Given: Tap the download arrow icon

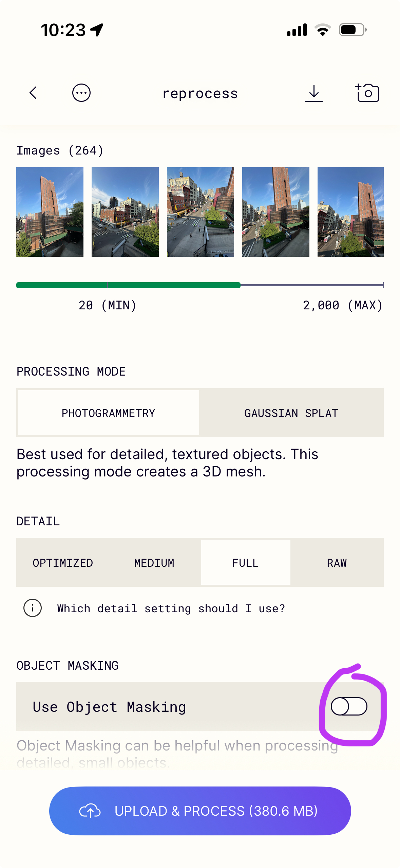Looking at the screenshot, I should point(314,93).
